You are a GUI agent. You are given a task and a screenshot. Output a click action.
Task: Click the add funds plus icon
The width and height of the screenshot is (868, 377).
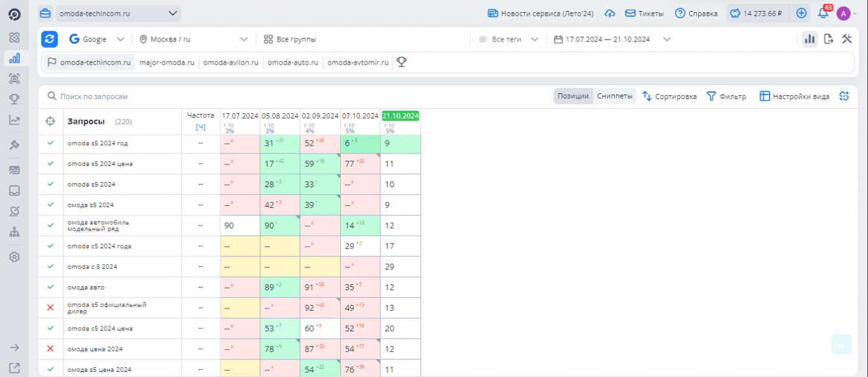801,13
